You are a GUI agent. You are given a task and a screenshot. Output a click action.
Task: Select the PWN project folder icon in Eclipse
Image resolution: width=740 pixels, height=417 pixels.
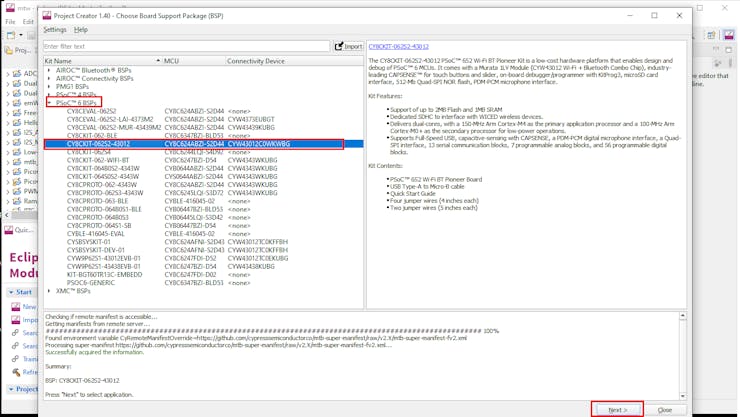coord(17,191)
